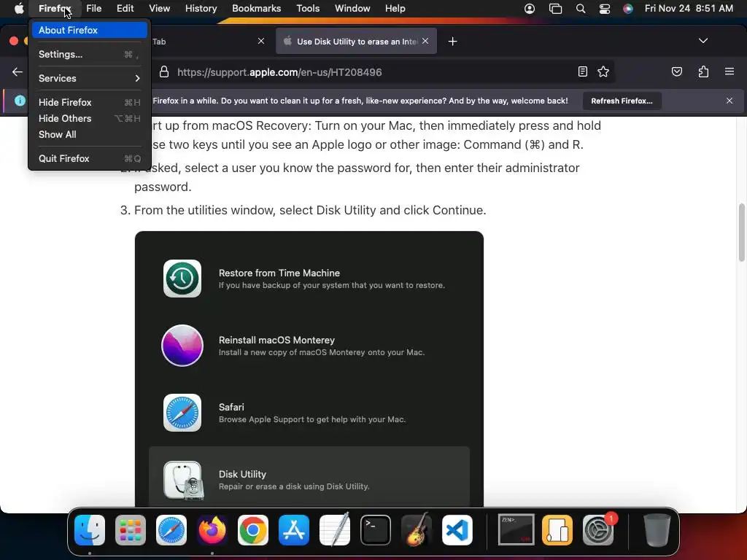
Task: Open the Apple menu
Action: tap(18, 8)
